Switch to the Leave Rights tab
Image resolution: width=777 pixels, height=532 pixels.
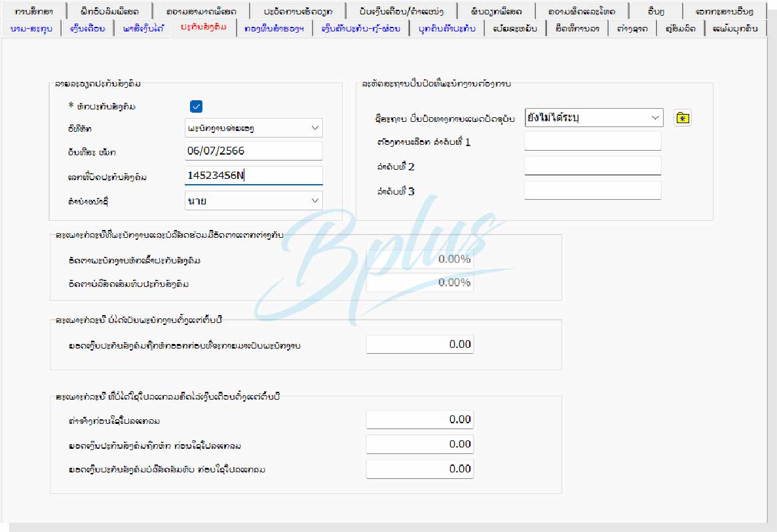point(577,28)
